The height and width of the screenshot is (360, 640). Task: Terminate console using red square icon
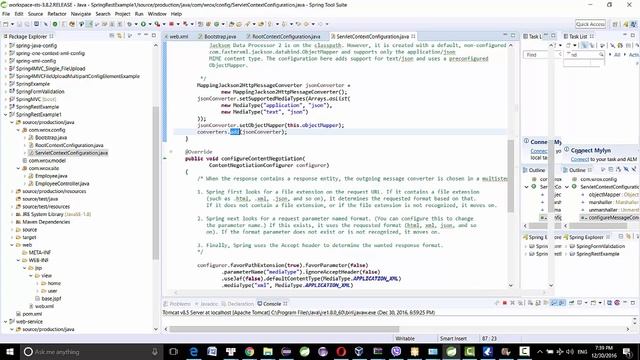[x=504, y=303]
